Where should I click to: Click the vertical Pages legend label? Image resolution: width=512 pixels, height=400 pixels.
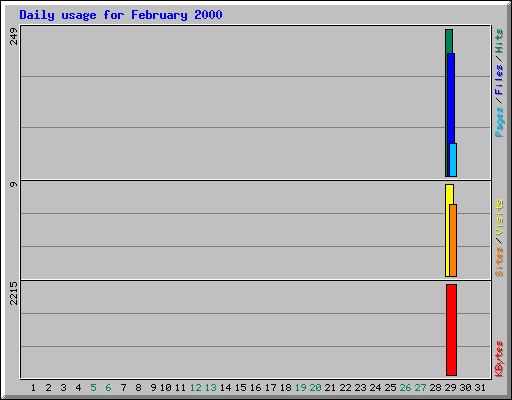click(x=499, y=122)
